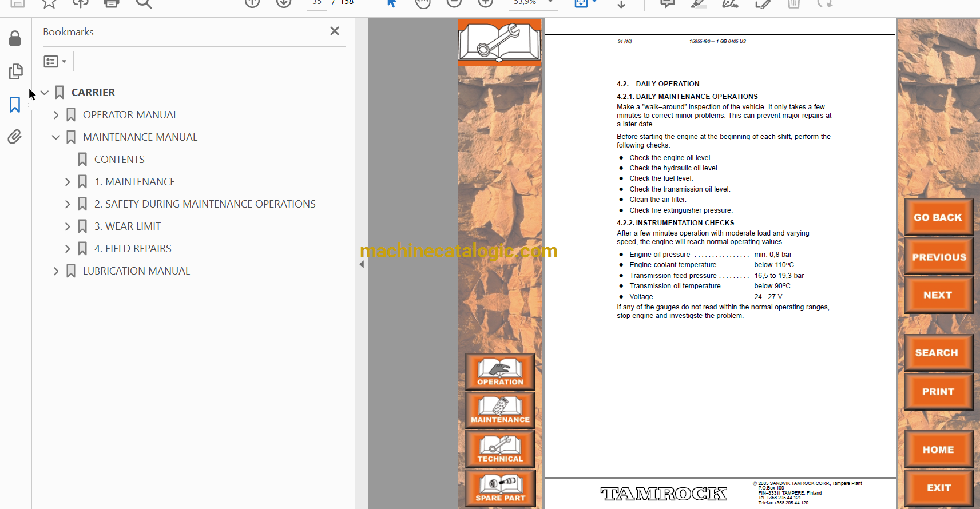Expand the OPERATOR MANUAL bookmark
The width and height of the screenshot is (980, 509).
coord(56,115)
